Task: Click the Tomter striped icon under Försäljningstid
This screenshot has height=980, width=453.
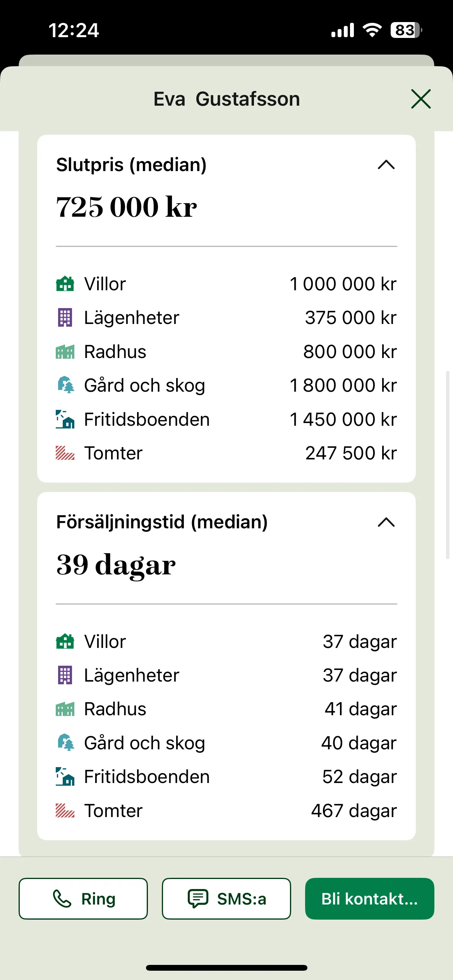Action: pyautogui.click(x=65, y=810)
